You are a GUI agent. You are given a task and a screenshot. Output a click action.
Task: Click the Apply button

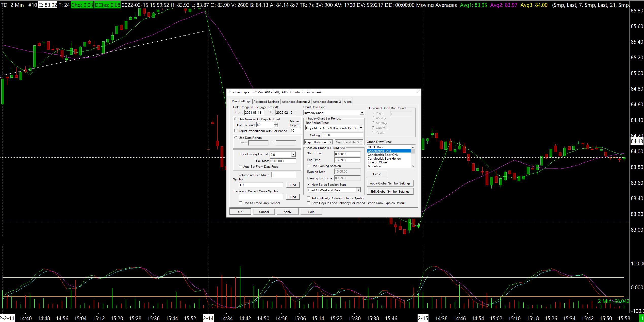pyautogui.click(x=287, y=212)
